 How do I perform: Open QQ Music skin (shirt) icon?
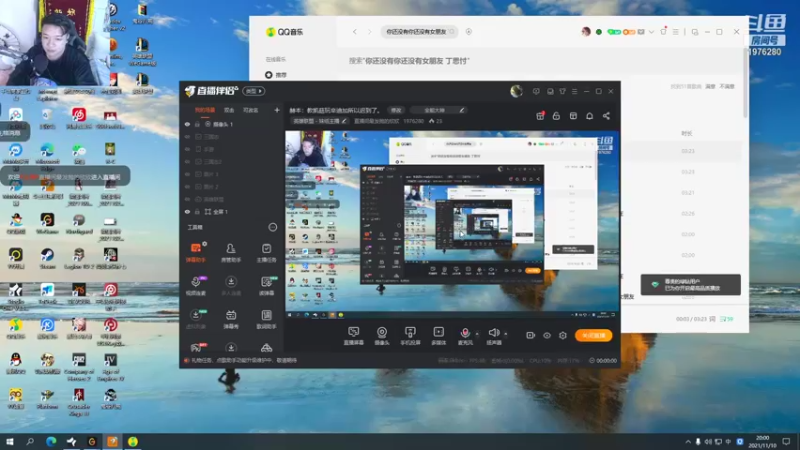pyautogui.click(x=663, y=31)
